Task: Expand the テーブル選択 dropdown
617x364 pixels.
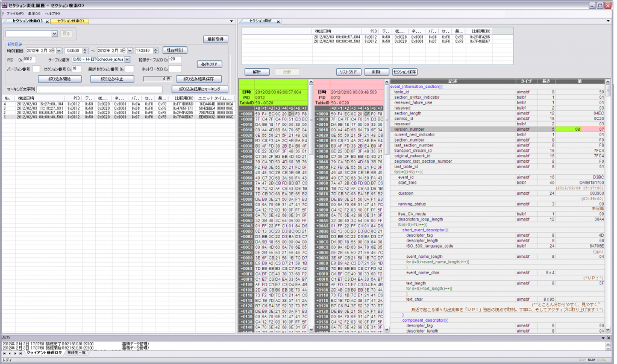Action: (x=127, y=60)
